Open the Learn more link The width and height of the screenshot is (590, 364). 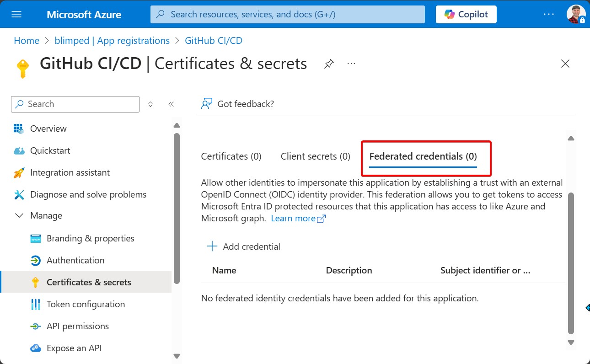[x=298, y=219]
